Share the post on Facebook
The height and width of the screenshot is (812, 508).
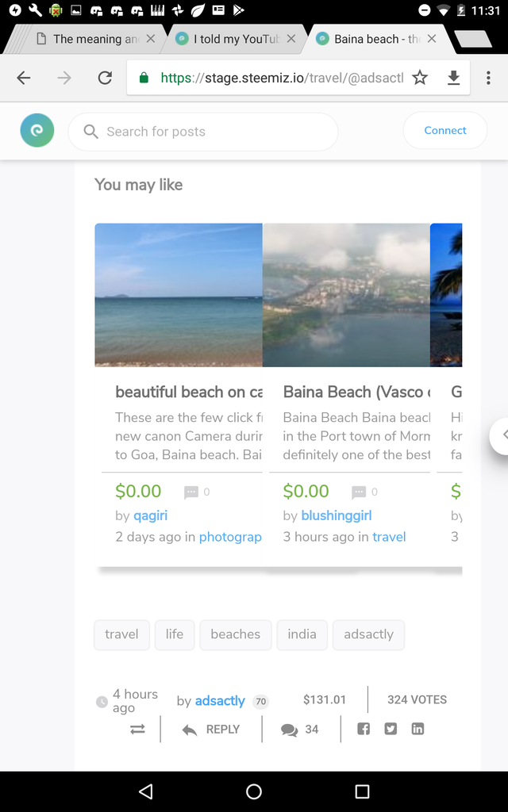click(364, 729)
